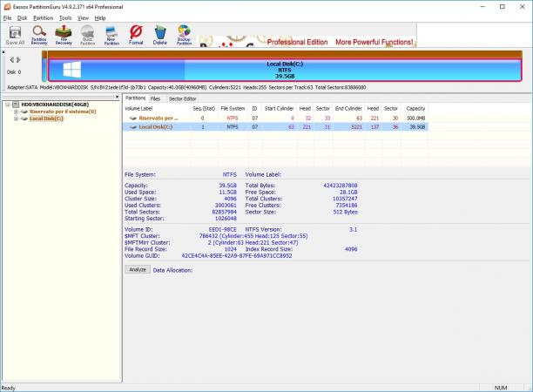Start the Quick Partition tool
Screen dimensions: 533x392
coord(87,35)
